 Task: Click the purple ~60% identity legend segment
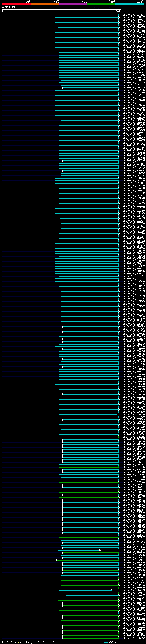pos(73,4)
